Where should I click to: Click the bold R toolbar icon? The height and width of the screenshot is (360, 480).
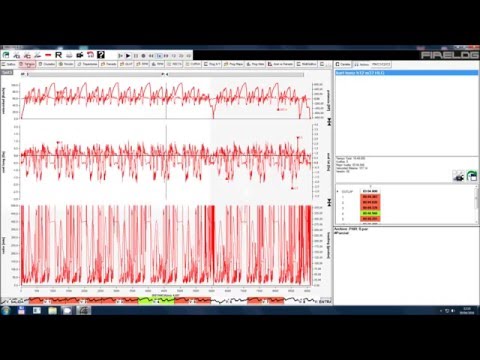pyautogui.click(x=58, y=55)
